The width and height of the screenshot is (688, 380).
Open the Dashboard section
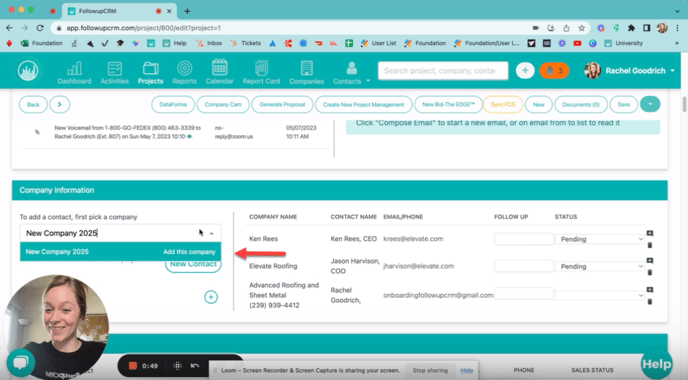[74, 73]
